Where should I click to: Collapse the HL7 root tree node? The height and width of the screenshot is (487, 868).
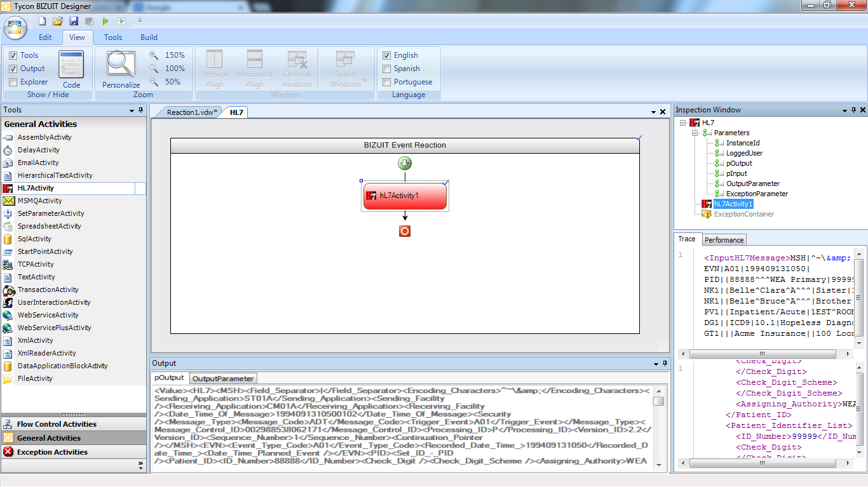[x=682, y=123]
